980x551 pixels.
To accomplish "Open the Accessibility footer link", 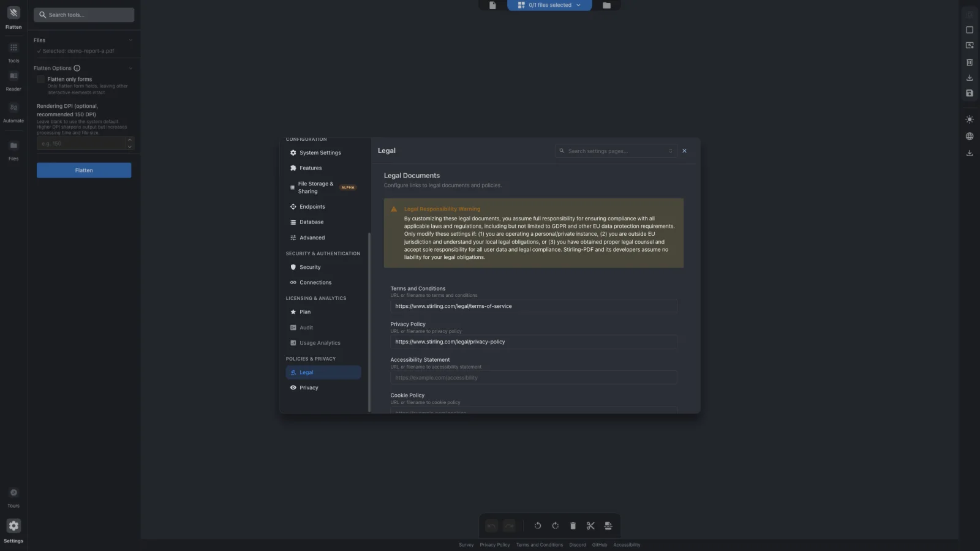I will coord(627,545).
